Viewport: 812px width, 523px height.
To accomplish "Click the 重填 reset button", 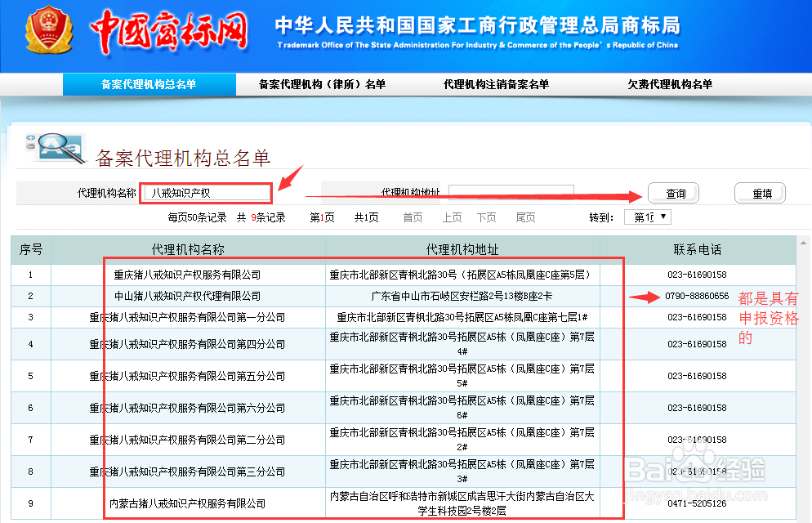I will (761, 193).
